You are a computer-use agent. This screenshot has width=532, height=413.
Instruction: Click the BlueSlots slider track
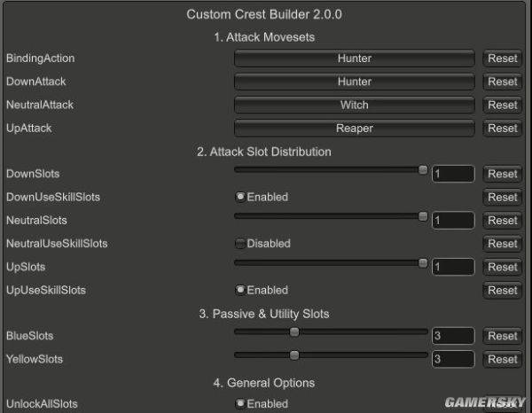(x=355, y=332)
